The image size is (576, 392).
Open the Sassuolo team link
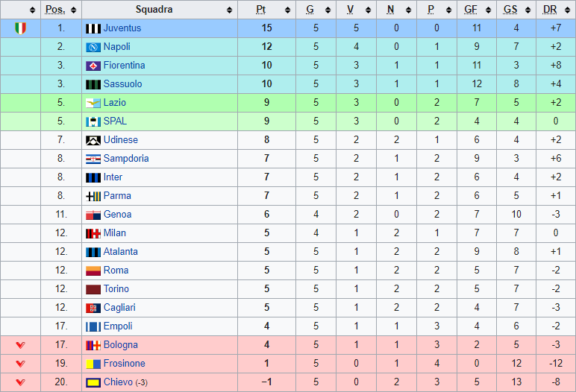(x=122, y=84)
